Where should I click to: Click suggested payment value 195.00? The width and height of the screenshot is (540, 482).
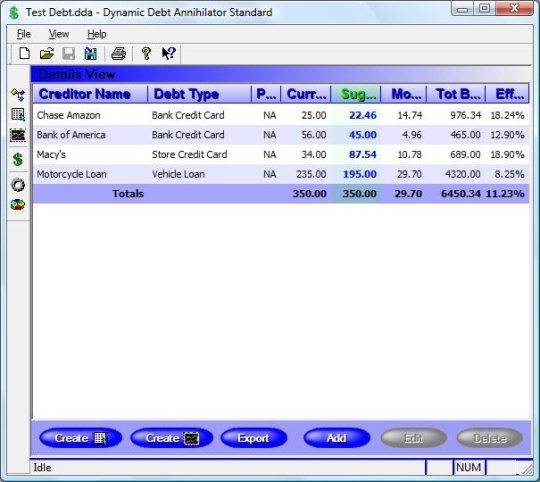coord(360,174)
